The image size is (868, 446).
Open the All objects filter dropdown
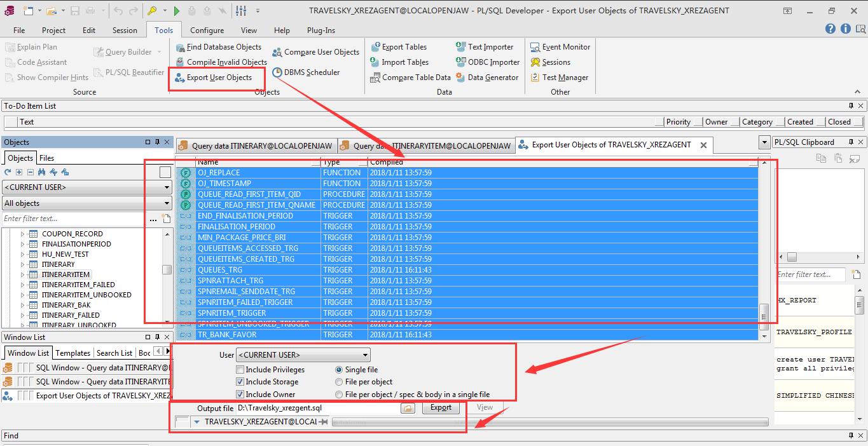coord(167,203)
